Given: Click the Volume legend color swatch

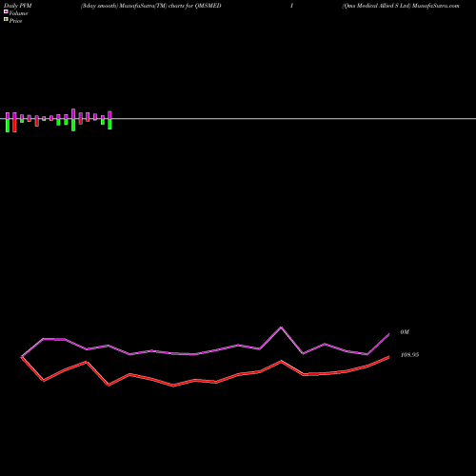Looking at the screenshot, I should click(6, 11).
